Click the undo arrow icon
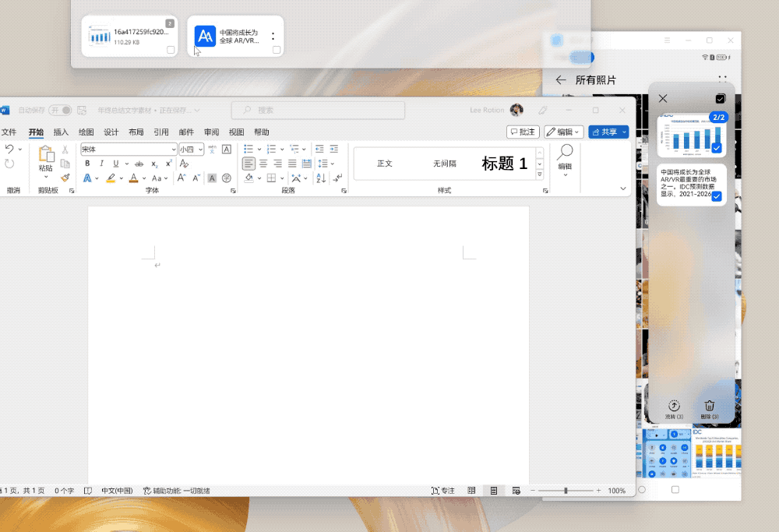The width and height of the screenshot is (779, 532). pyautogui.click(x=9, y=149)
